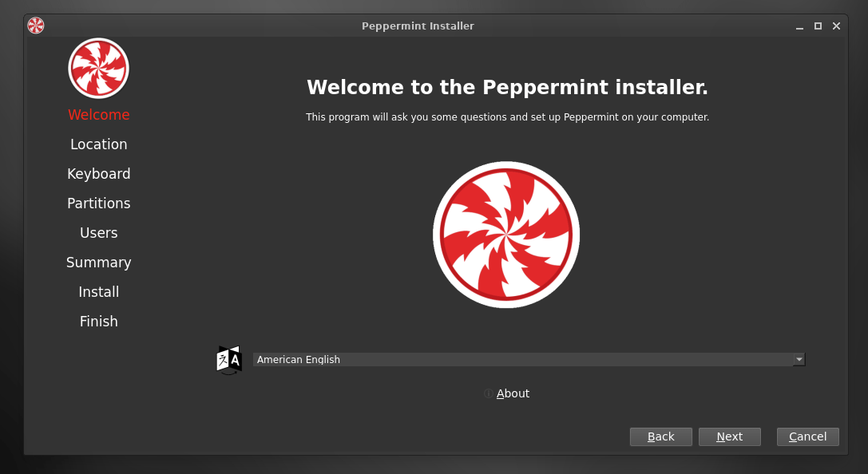Jump to the Users step
The width and height of the screenshot is (868, 474).
[98, 233]
